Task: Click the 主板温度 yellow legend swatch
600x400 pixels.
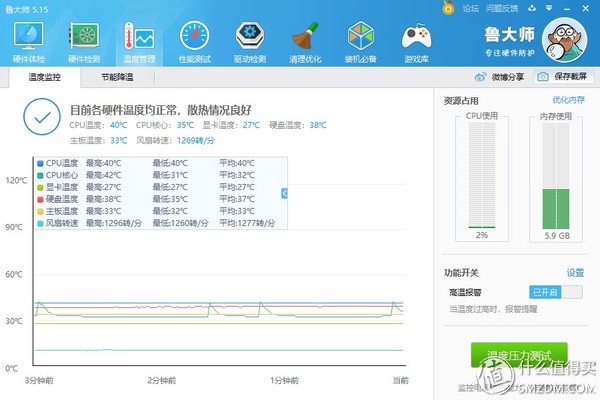Action: pos(40,211)
